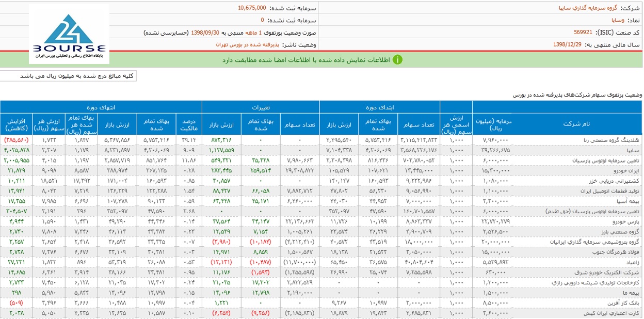Image resolution: width=644 pixels, height=319 pixels.
Task: Click the 'افزایش (کاهش)' column header
Action: coord(17,124)
